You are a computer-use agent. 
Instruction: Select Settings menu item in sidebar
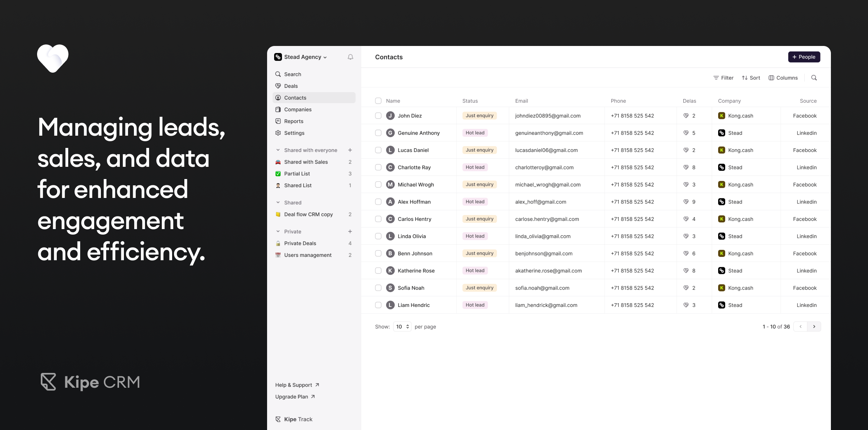(295, 133)
